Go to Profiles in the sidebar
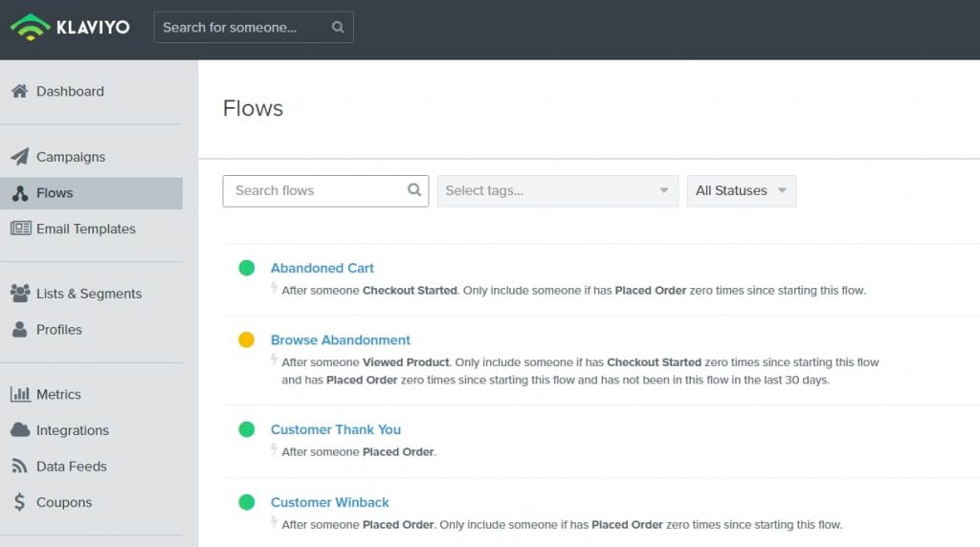The image size is (980, 547). coord(58,329)
